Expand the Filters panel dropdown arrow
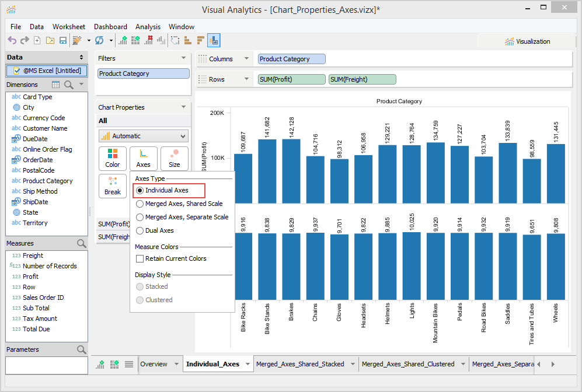The width and height of the screenshot is (582, 392). point(183,58)
